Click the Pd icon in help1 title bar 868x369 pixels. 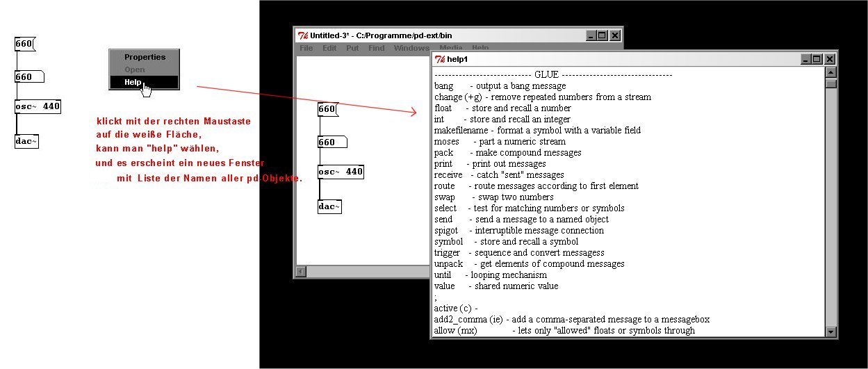pyautogui.click(x=440, y=60)
